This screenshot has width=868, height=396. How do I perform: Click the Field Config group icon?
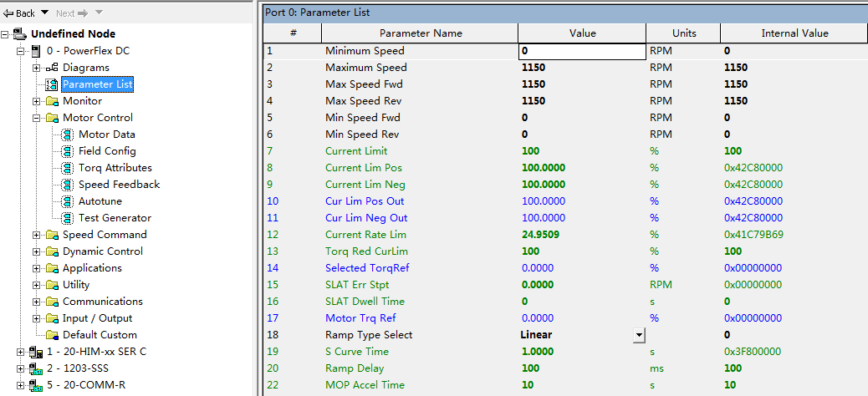[68, 151]
